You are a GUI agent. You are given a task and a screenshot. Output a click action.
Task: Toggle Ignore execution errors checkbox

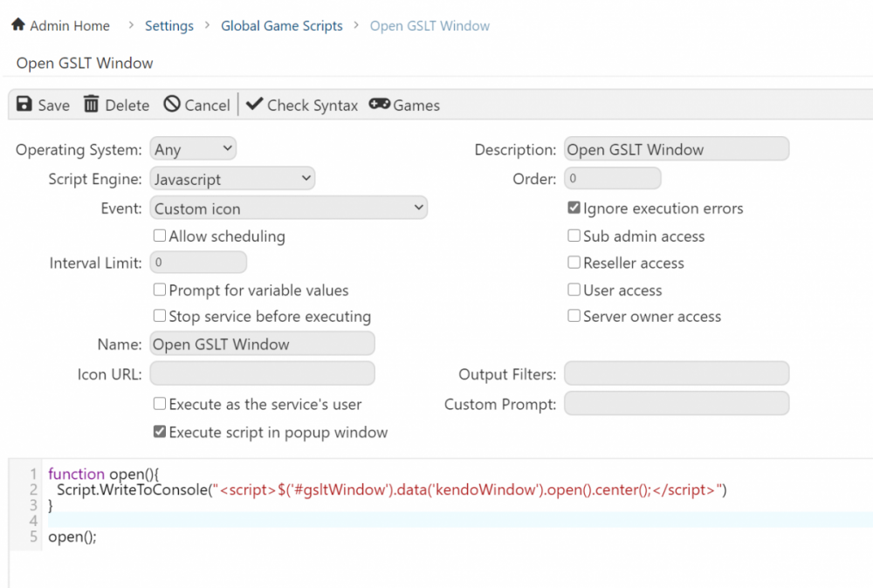pyautogui.click(x=574, y=209)
